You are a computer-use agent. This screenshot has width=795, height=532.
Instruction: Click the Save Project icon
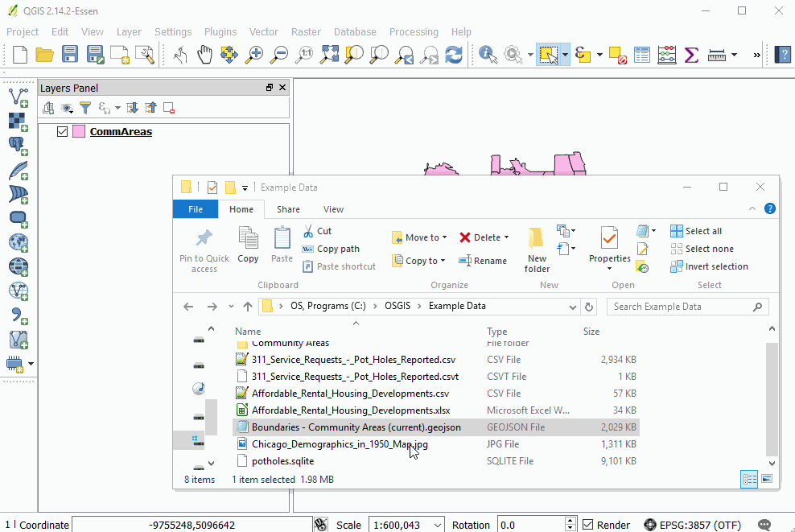[70, 54]
